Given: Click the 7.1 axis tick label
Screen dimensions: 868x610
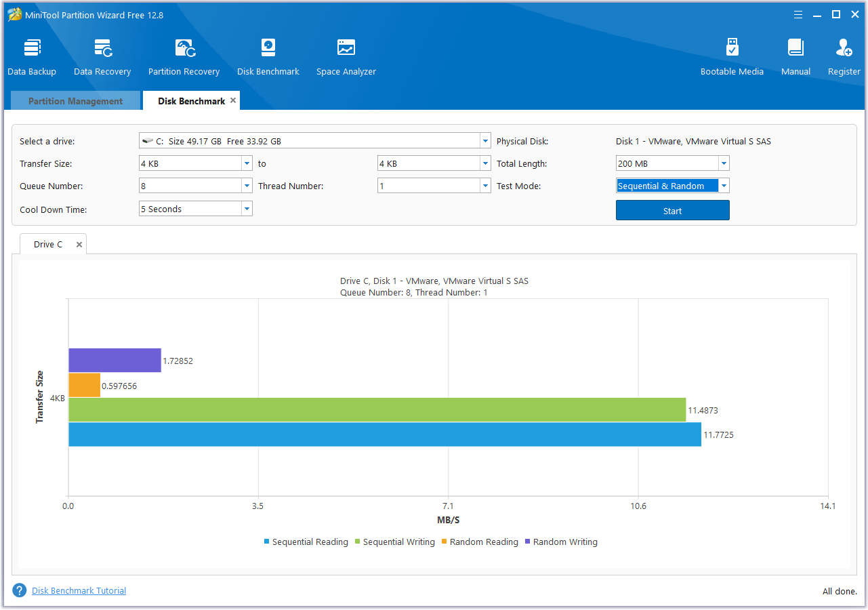Looking at the screenshot, I should pyautogui.click(x=448, y=506).
